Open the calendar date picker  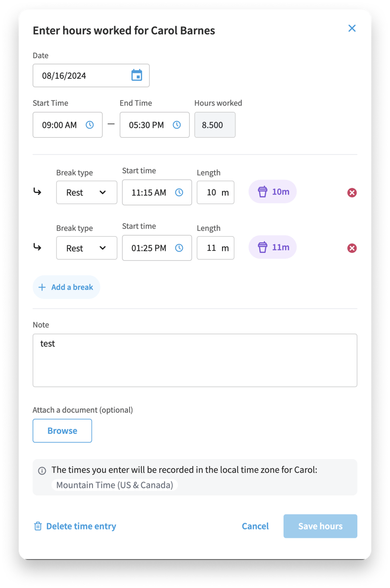point(136,75)
